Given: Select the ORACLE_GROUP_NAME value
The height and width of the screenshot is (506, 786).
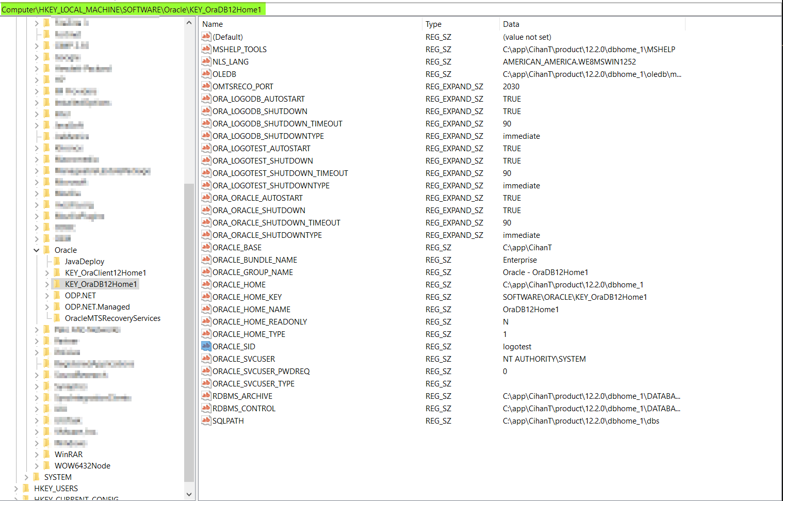Looking at the screenshot, I should [253, 272].
